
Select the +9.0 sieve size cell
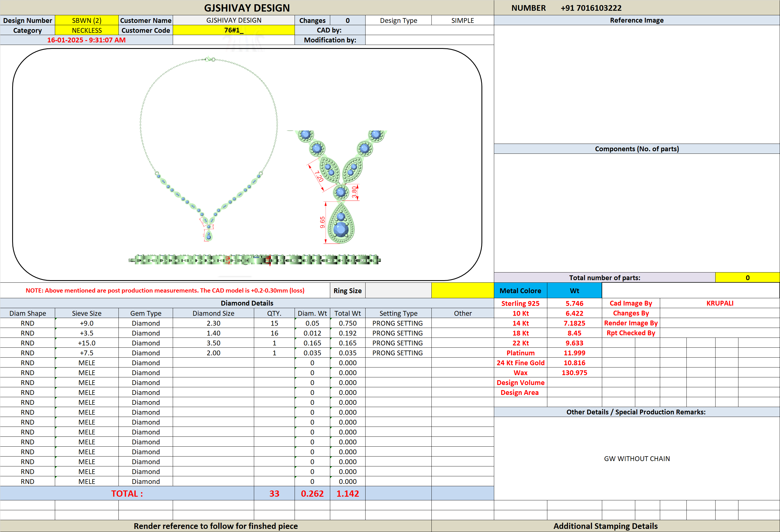point(87,323)
